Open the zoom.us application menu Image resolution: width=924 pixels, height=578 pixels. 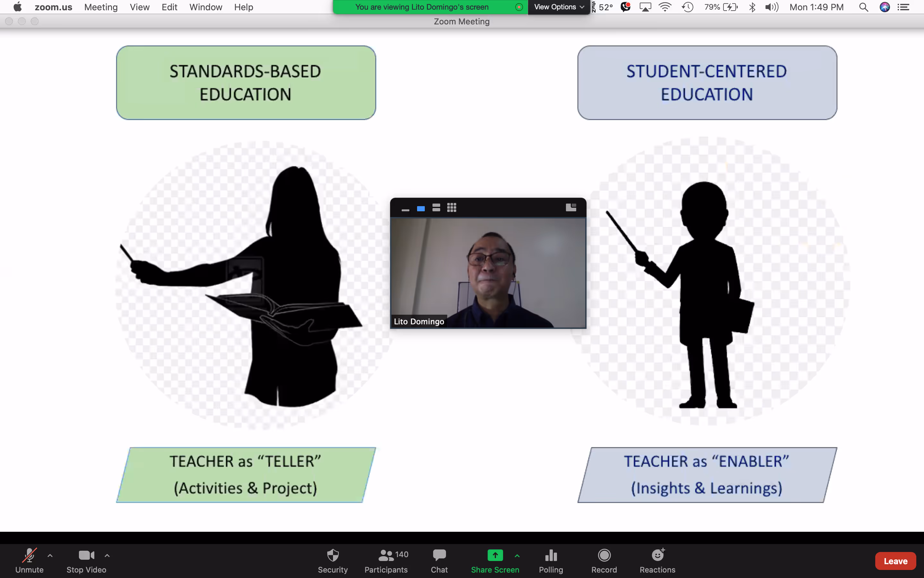[54, 7]
